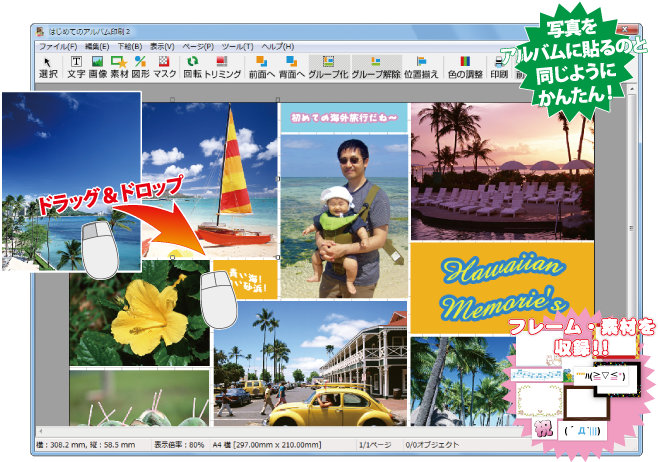This screenshot has width=658, height=462.
Task: Open the 位置揃え alignment tool
Action: [420, 68]
